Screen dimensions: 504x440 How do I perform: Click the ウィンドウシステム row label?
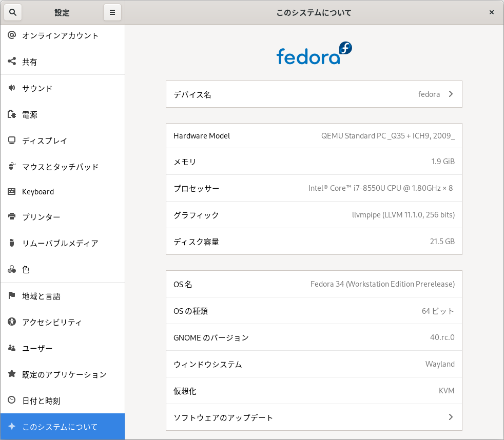click(x=208, y=365)
